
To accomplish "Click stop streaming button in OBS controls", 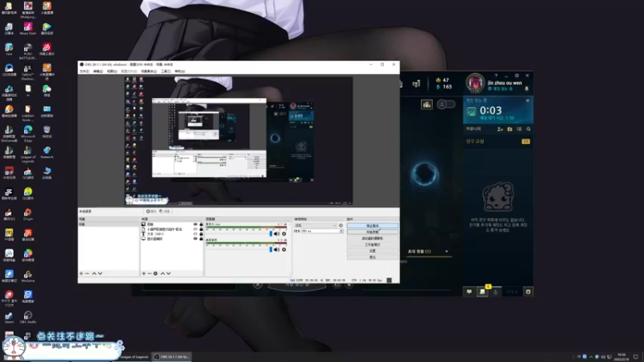I will [373, 226].
